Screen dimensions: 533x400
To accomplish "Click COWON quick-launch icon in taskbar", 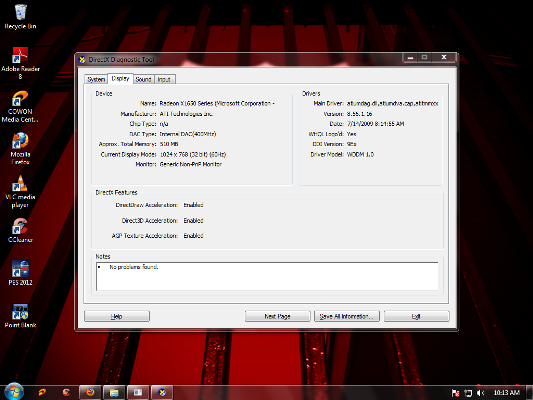I will [42, 392].
